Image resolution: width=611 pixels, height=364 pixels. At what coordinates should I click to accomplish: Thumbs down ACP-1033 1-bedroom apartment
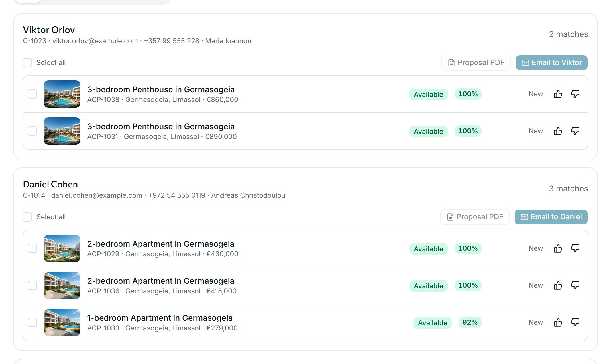[575, 322]
